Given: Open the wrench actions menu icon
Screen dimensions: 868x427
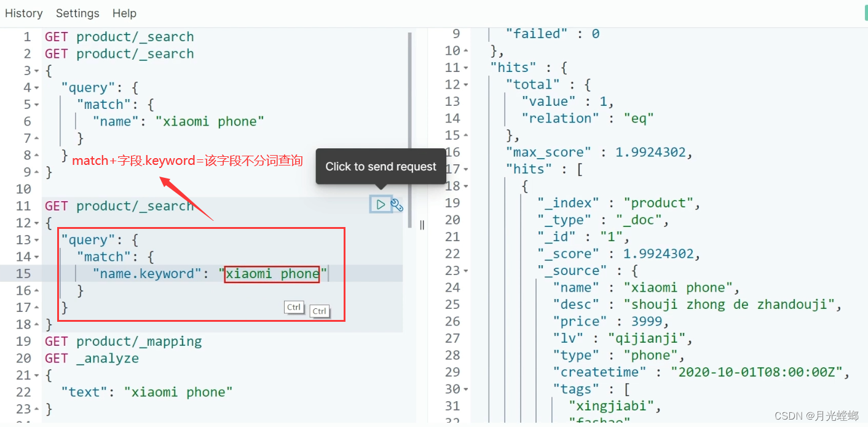Looking at the screenshot, I should click(397, 205).
